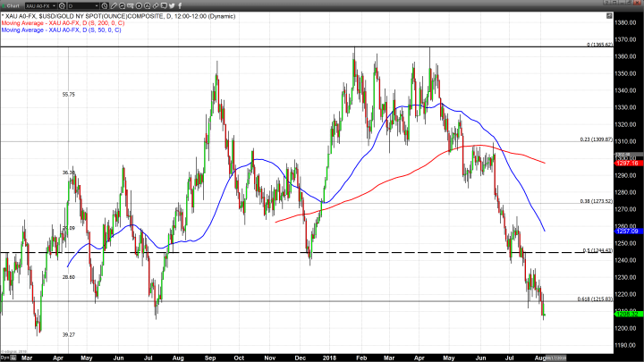Click the green Chart window indicator
This screenshot has height=362, width=644.
coord(4,5)
